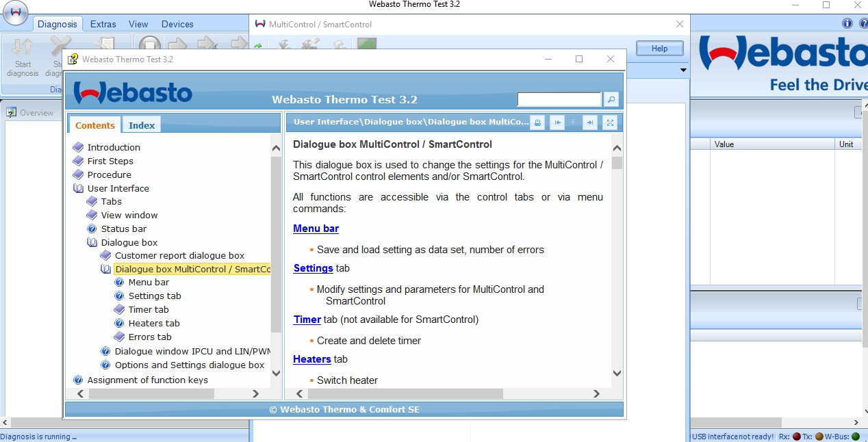Go to first topic navigation icon
The height and width of the screenshot is (442, 868).
click(558, 122)
